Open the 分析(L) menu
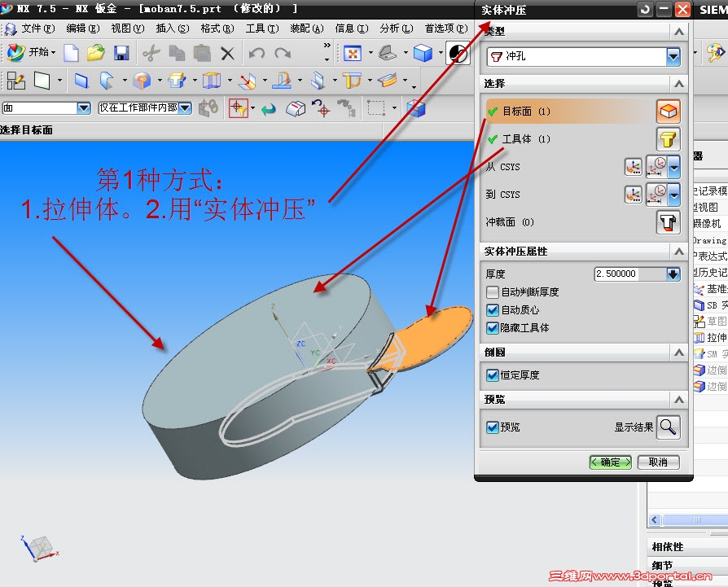 tap(396, 28)
